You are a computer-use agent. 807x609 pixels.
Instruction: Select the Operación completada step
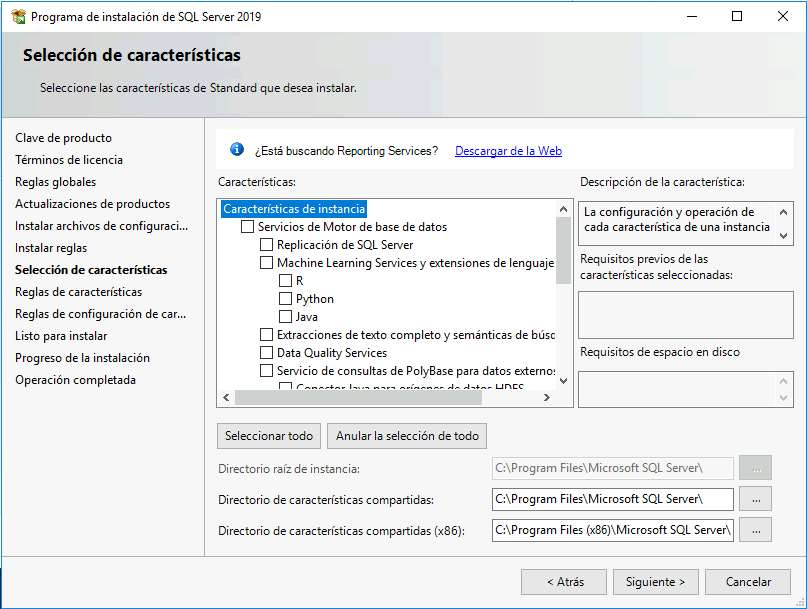(76, 380)
